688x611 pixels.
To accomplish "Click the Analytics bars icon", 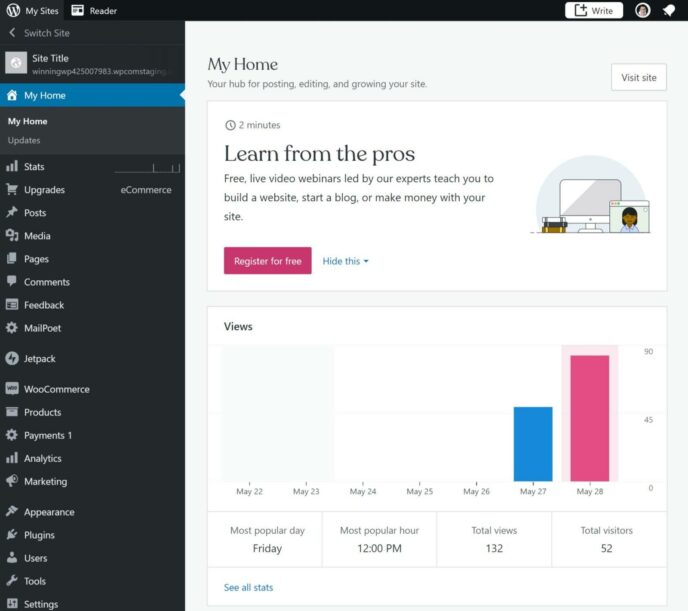I will pos(12,458).
